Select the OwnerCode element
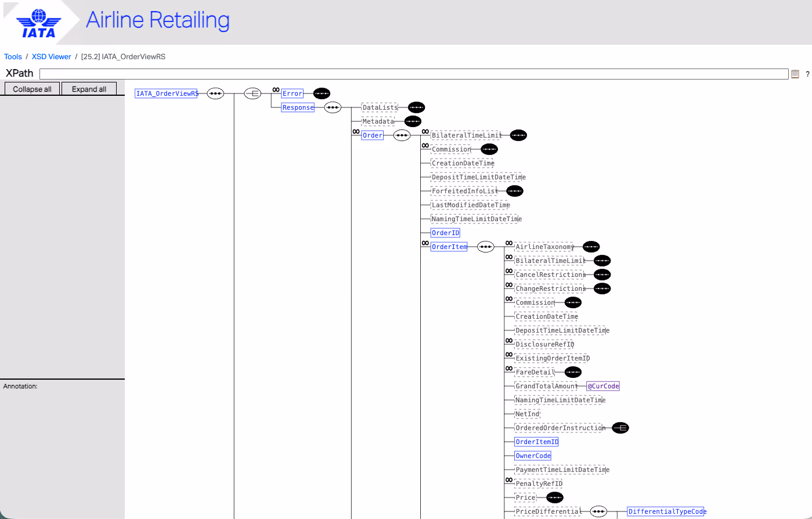Screen dimensions: 812x519 (533, 456)
